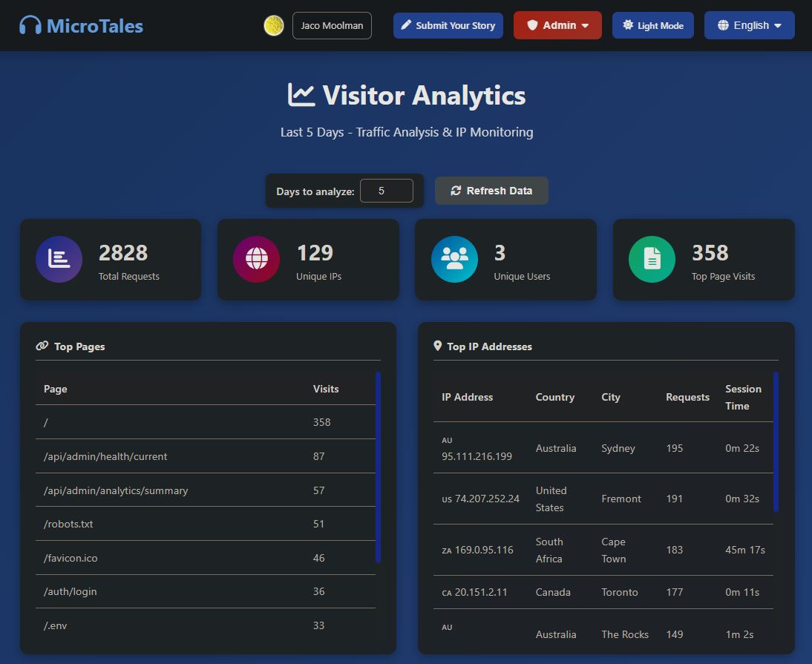
Task: Open the Admin dropdown menu
Action: (557, 25)
